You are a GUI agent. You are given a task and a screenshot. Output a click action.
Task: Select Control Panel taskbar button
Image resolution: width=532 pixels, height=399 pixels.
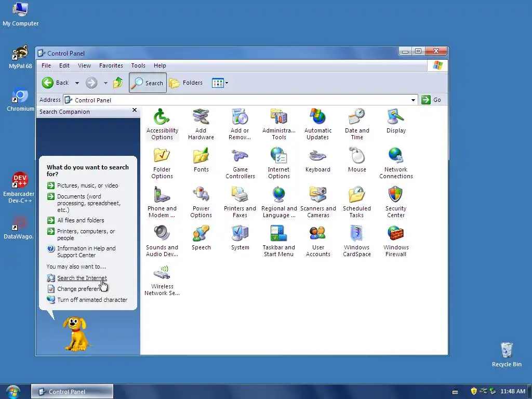click(x=72, y=392)
